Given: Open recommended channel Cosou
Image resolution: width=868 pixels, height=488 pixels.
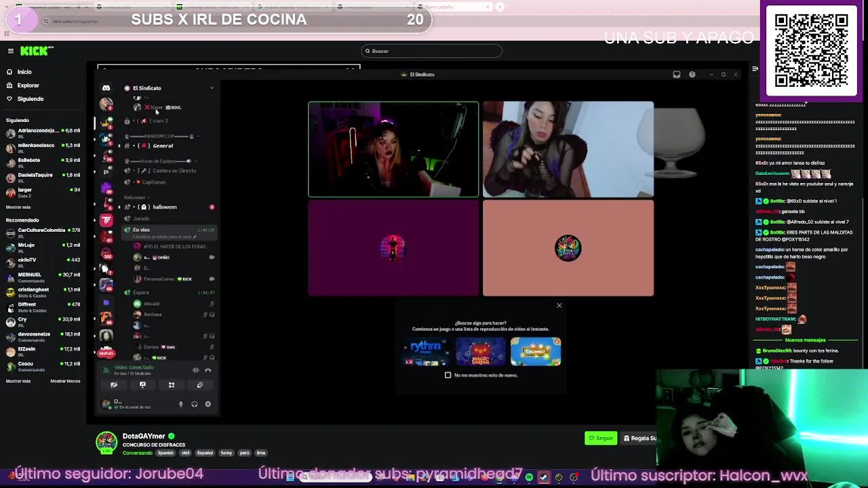Looking at the screenshot, I should click(43, 365).
